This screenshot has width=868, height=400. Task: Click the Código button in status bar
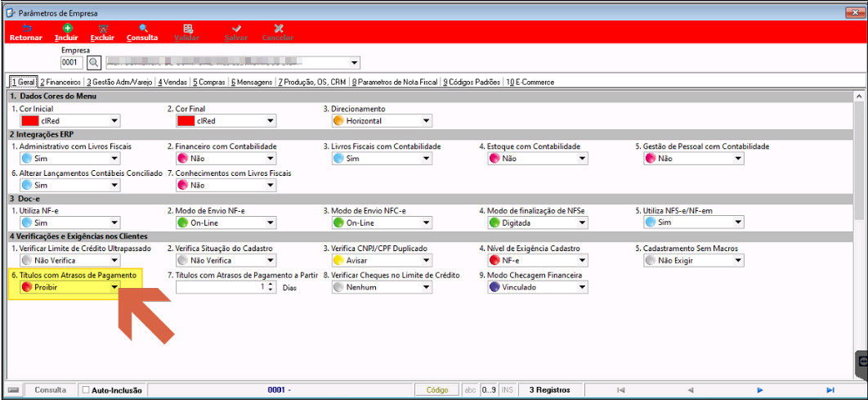point(437,390)
